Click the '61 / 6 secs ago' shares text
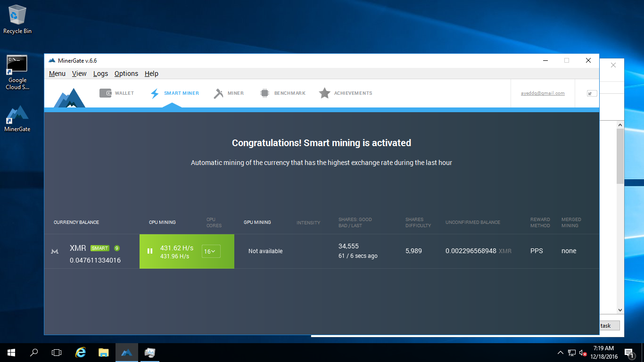The width and height of the screenshot is (644, 362). (358, 256)
